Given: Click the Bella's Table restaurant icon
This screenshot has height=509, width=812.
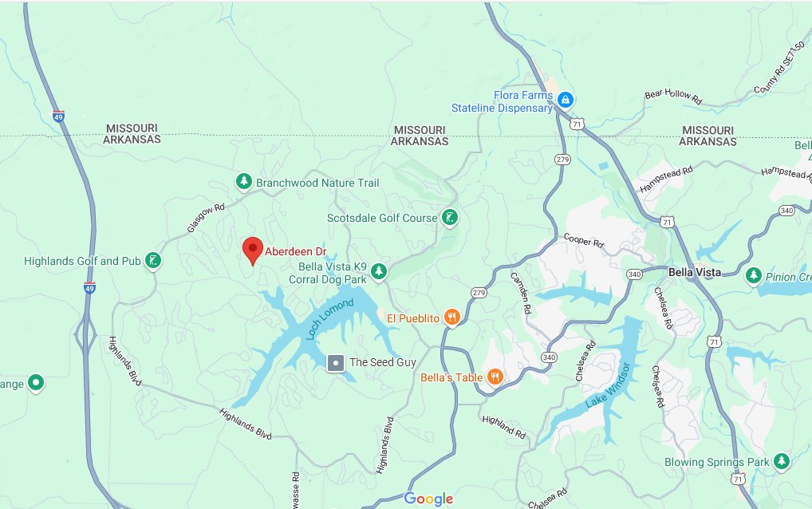Looking at the screenshot, I should pos(495,377).
